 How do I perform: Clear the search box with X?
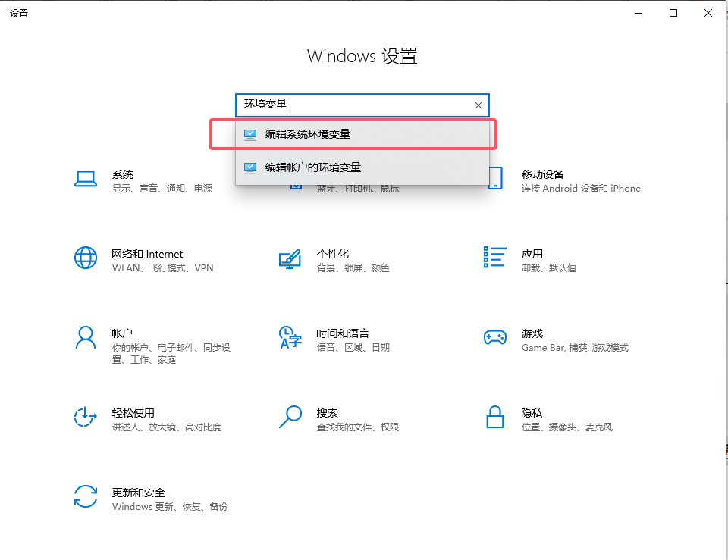pos(479,105)
